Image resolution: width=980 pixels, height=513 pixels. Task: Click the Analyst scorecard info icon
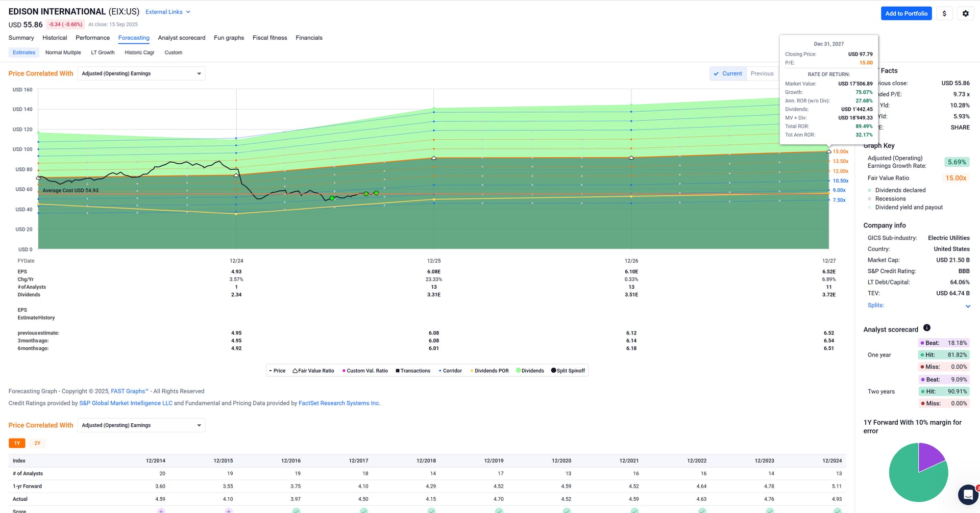point(927,328)
